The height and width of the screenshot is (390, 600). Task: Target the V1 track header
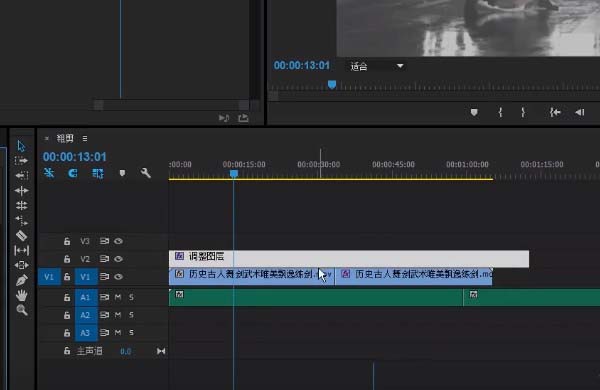(86, 276)
